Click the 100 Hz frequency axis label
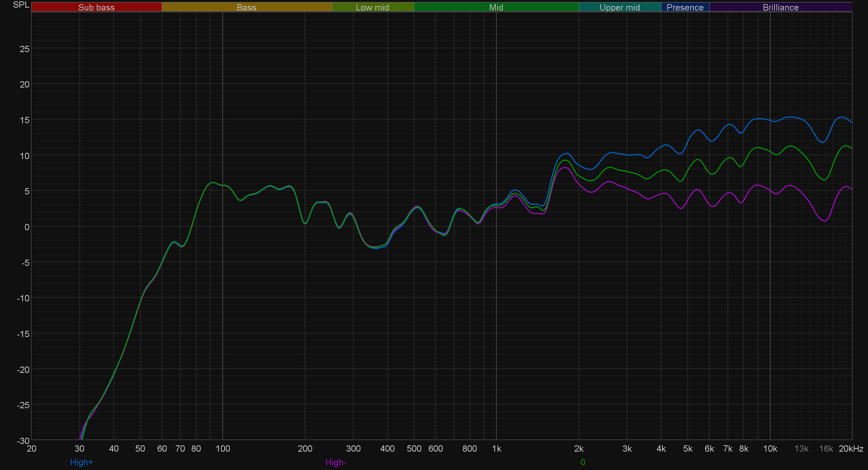This screenshot has width=868, height=470. pos(223,449)
